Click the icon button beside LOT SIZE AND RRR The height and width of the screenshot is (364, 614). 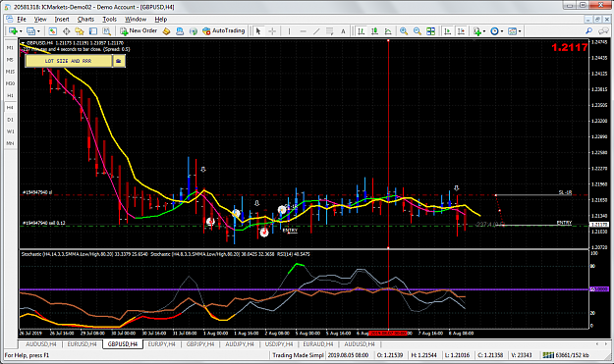tap(119, 61)
